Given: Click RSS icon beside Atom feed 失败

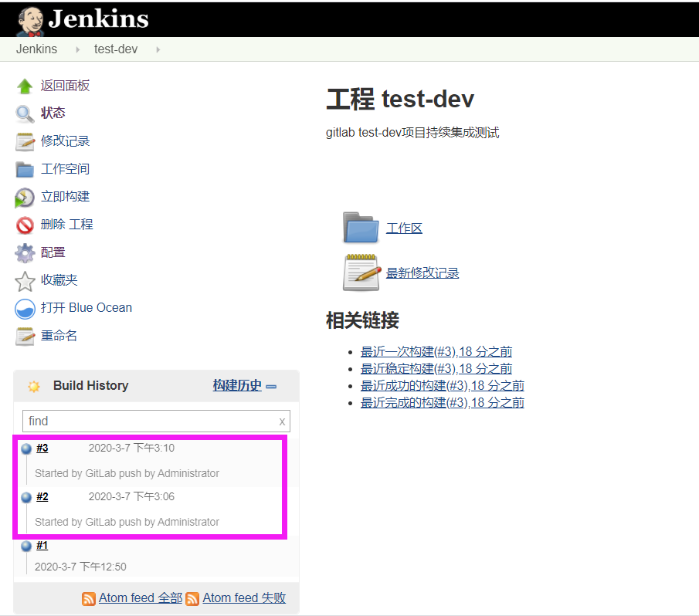Looking at the screenshot, I should click(192, 599).
